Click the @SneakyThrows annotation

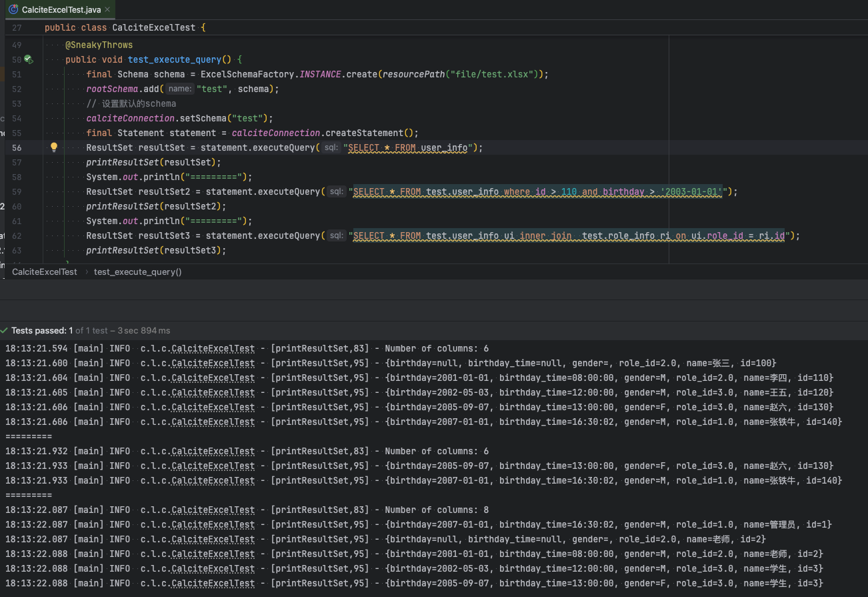tap(99, 45)
